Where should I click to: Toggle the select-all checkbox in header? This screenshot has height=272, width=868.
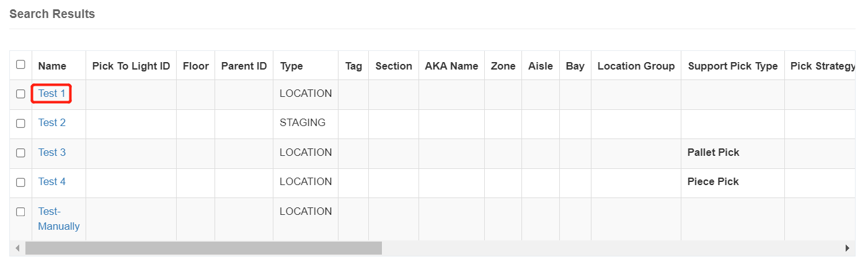21,65
